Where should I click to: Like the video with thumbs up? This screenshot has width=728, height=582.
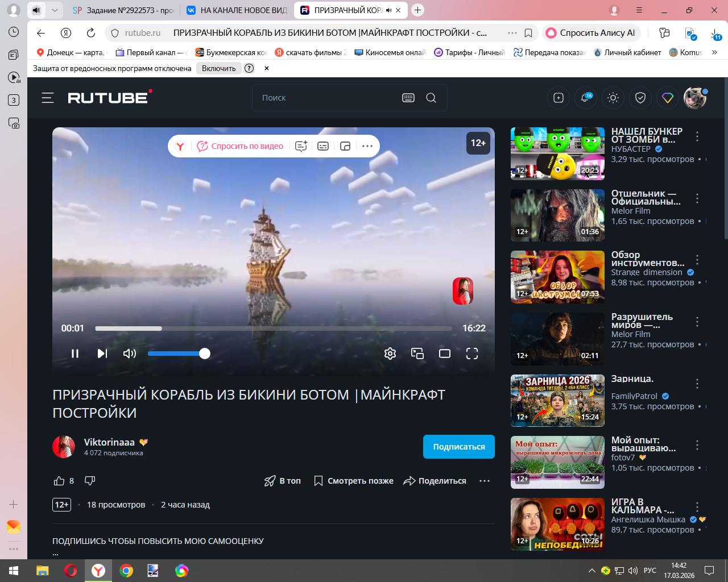click(x=59, y=481)
